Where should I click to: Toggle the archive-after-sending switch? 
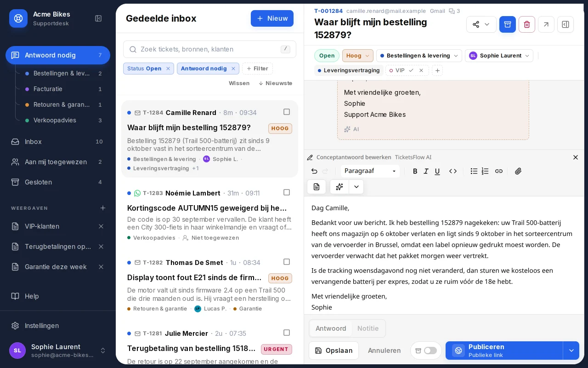click(430, 351)
